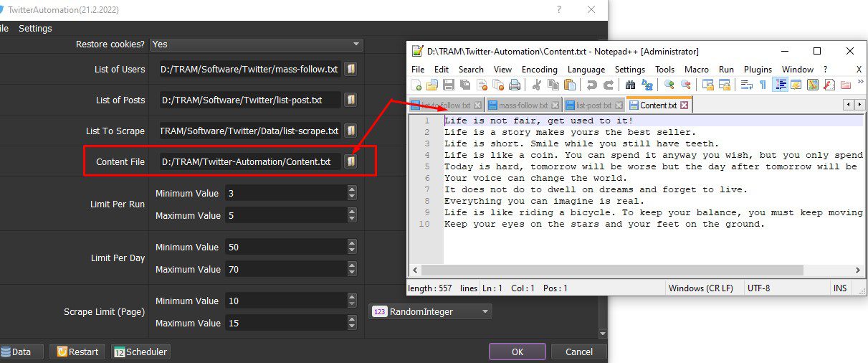This screenshot has height=363, width=868.
Task: Open Folder as Workspace icon
Action: [x=846, y=85]
